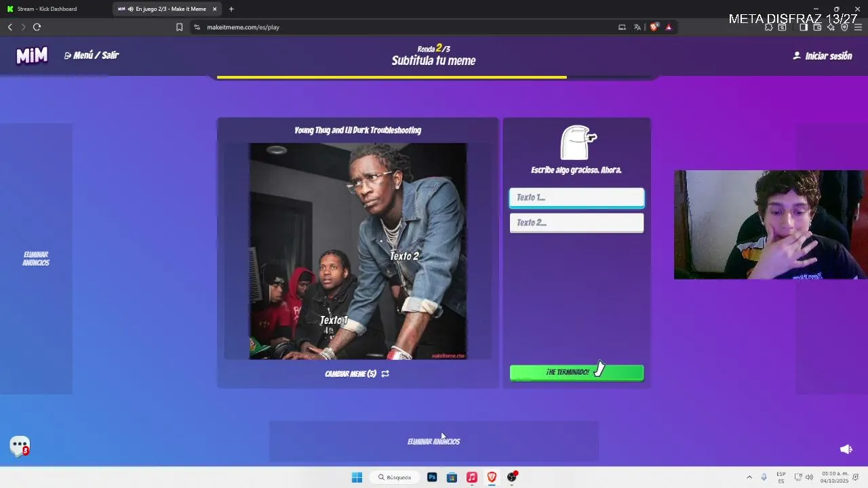Open the notifications tray icon

coord(856,477)
